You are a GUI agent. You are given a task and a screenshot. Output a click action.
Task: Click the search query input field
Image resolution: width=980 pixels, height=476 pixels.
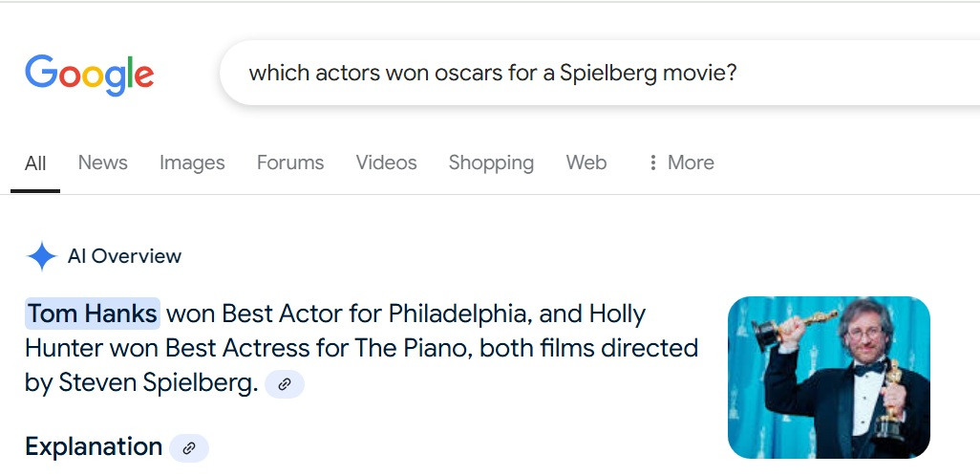point(600,73)
